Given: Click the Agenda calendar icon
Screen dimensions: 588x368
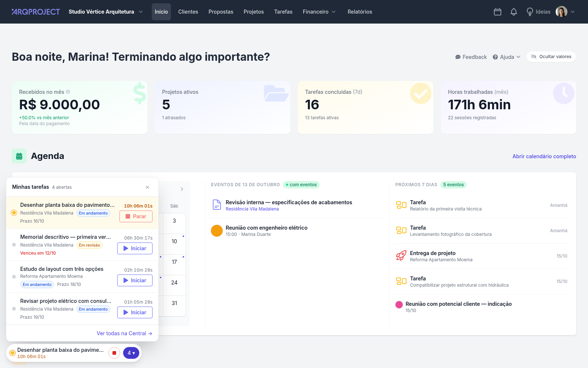Looking at the screenshot, I should 19,156.
